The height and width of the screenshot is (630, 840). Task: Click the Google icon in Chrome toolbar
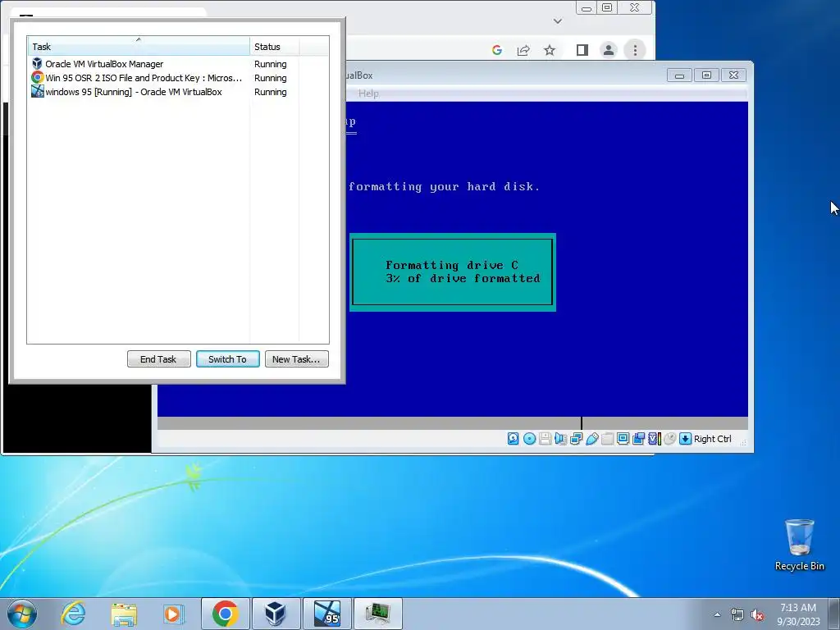pos(497,50)
